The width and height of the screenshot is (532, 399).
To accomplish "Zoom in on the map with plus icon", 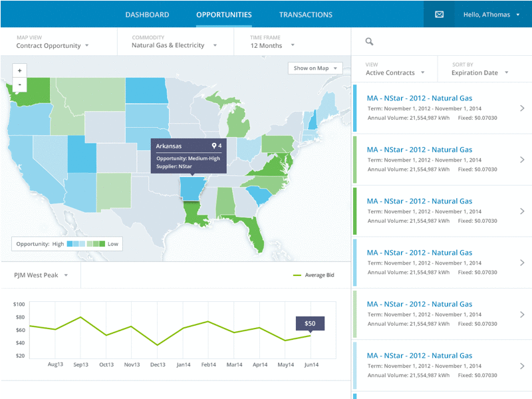I will [19, 70].
